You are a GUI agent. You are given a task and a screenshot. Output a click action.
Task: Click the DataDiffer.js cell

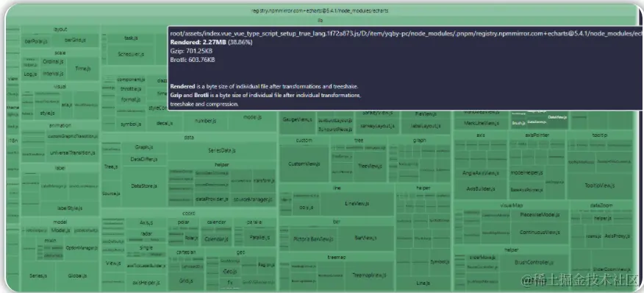144,159
